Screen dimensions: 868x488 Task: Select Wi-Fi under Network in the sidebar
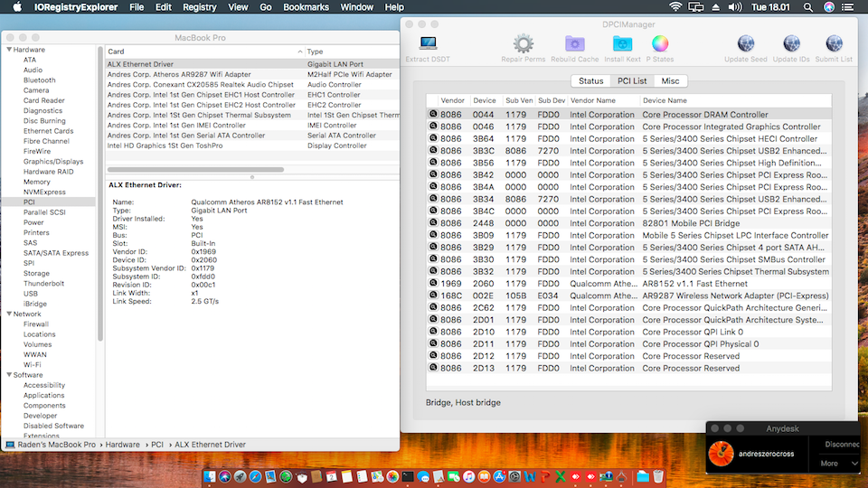[33, 364]
